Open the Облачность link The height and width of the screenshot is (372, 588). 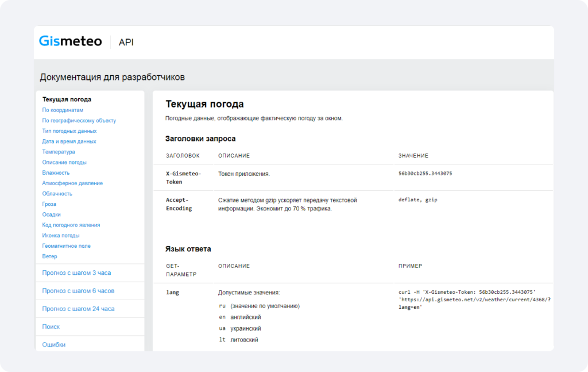pos(57,194)
